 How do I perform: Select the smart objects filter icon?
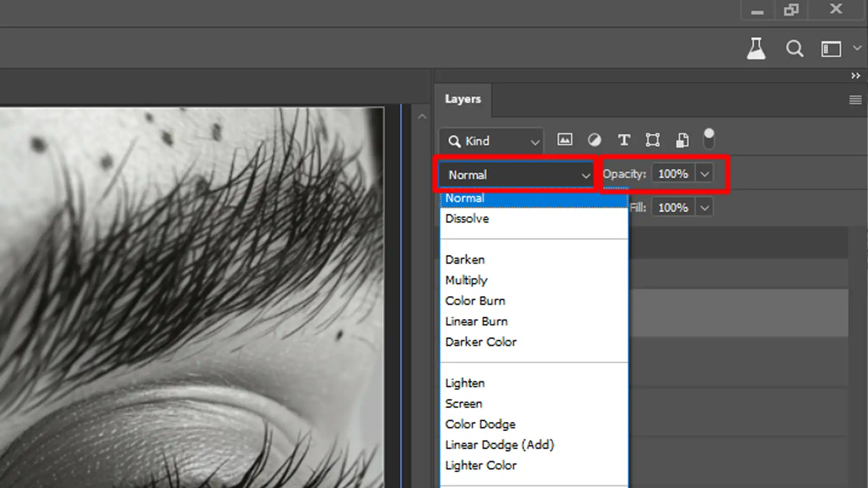[683, 141]
